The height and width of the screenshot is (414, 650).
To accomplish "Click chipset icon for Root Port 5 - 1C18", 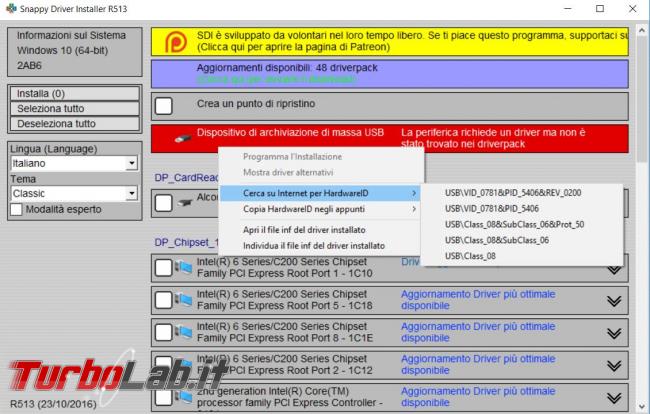I will [x=183, y=300].
